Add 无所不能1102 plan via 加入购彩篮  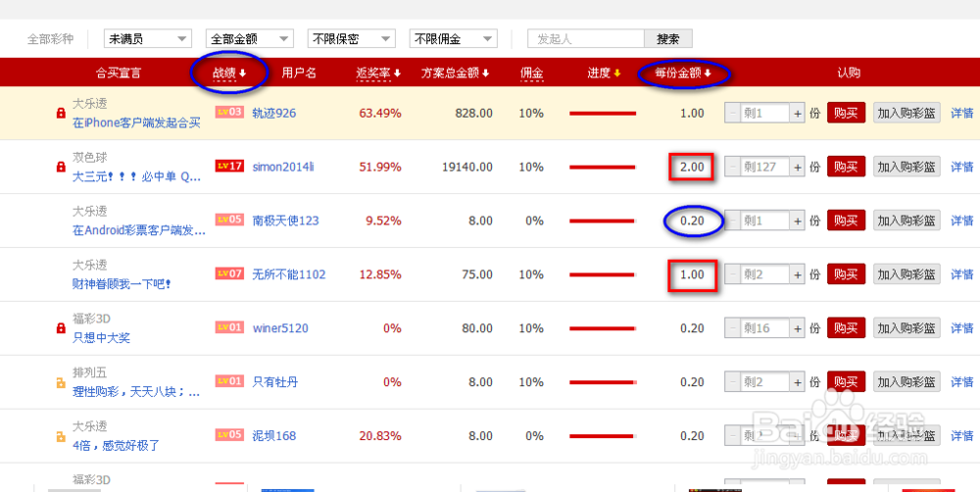[x=906, y=274]
